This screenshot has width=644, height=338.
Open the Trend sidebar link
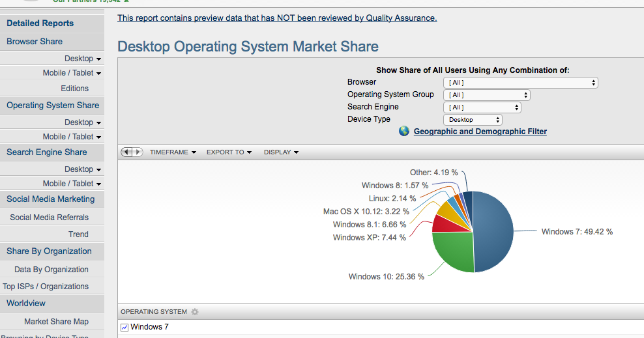(78, 234)
